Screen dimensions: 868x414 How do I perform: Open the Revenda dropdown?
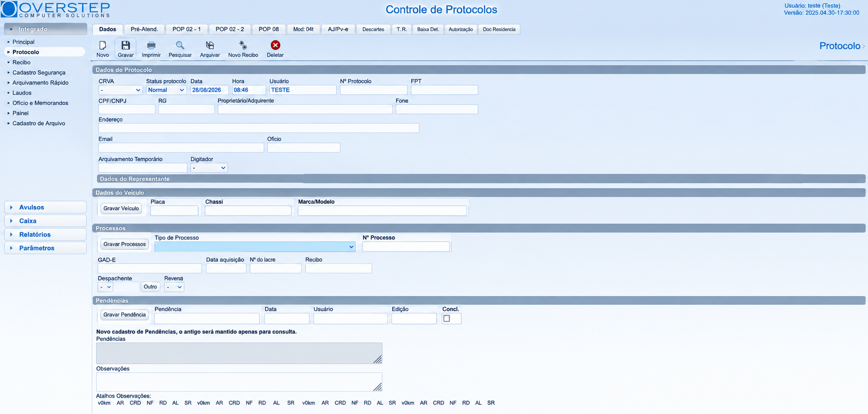pyautogui.click(x=174, y=287)
